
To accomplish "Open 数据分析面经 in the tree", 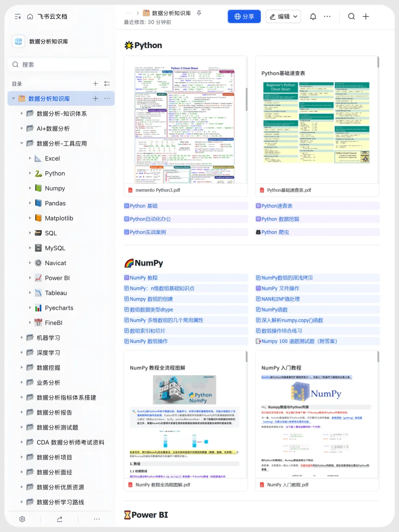I will click(54, 472).
